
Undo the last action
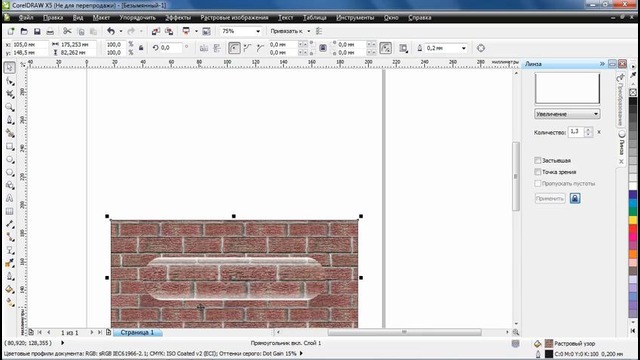coord(111,31)
